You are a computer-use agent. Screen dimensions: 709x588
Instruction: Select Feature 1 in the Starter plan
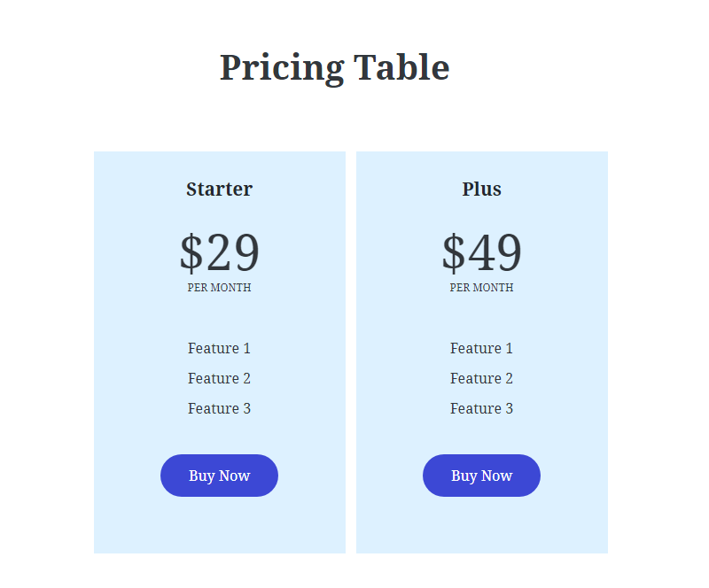[219, 348]
